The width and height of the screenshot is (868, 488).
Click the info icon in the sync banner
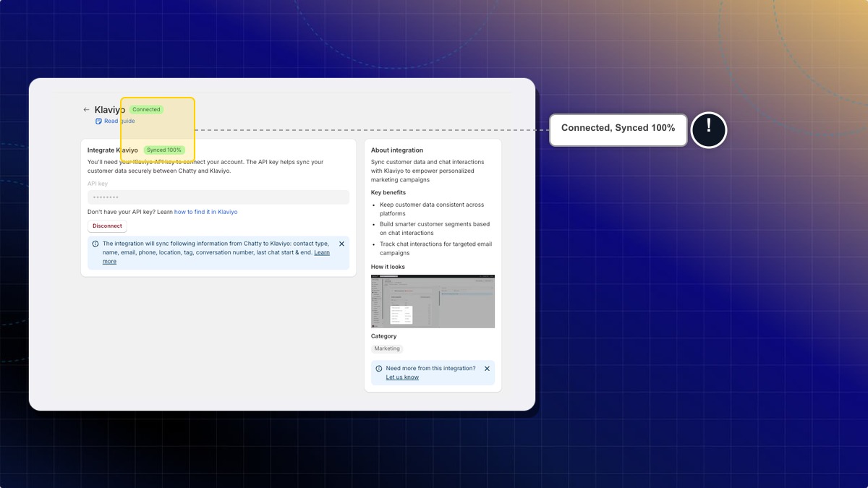(95, 244)
